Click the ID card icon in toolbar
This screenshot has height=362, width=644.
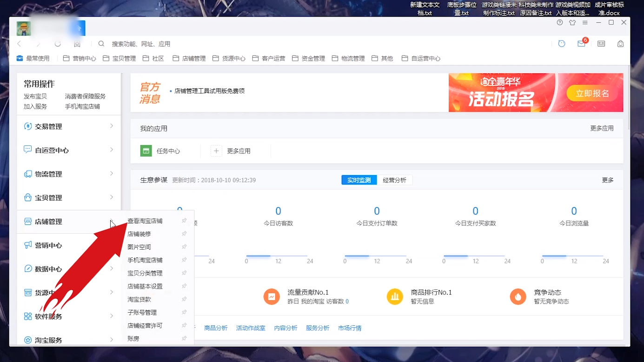601,44
